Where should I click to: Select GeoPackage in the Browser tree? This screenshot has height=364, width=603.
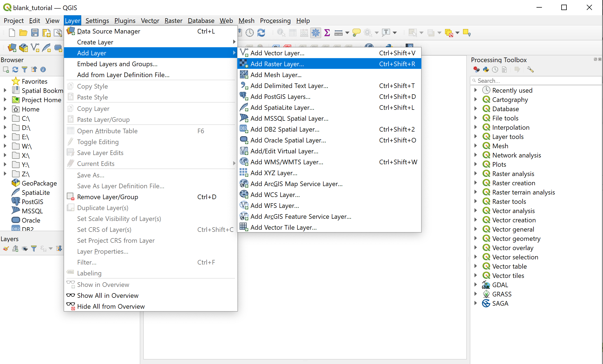pos(39,183)
